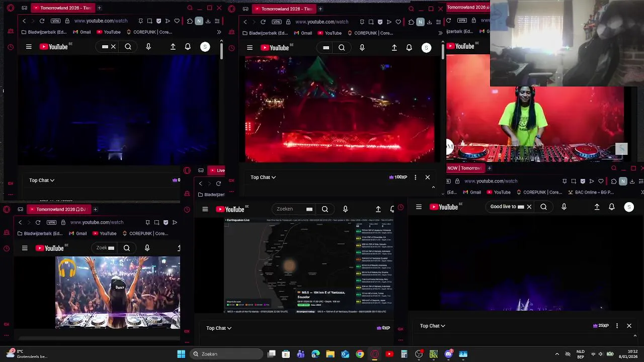Screen dimensions: 644x362
Task: Expand Top Chat dropdown in top-middle window
Action: 263,177
